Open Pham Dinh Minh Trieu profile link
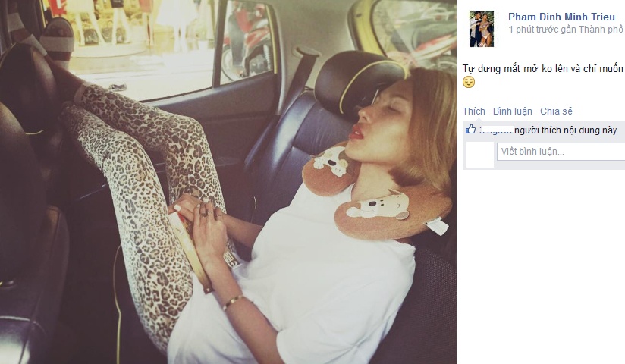 pyautogui.click(x=561, y=17)
